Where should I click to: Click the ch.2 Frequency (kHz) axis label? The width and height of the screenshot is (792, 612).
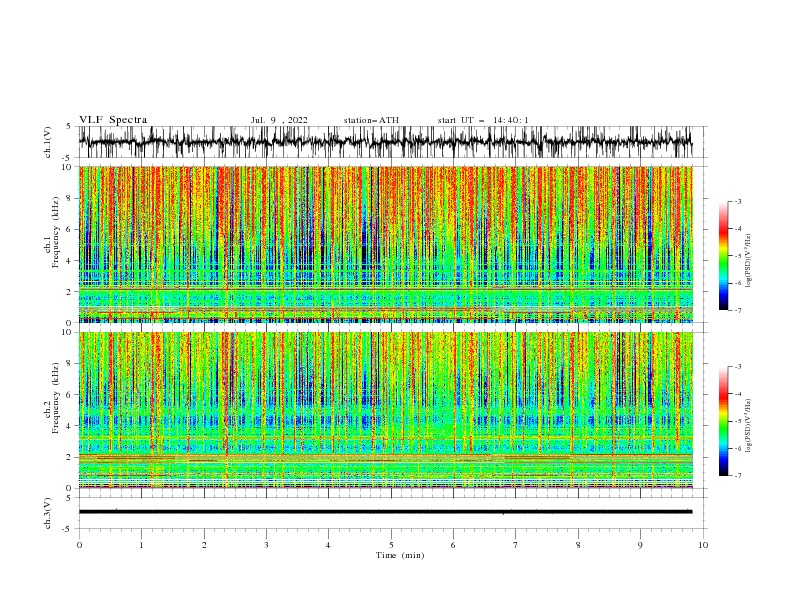click(52, 398)
